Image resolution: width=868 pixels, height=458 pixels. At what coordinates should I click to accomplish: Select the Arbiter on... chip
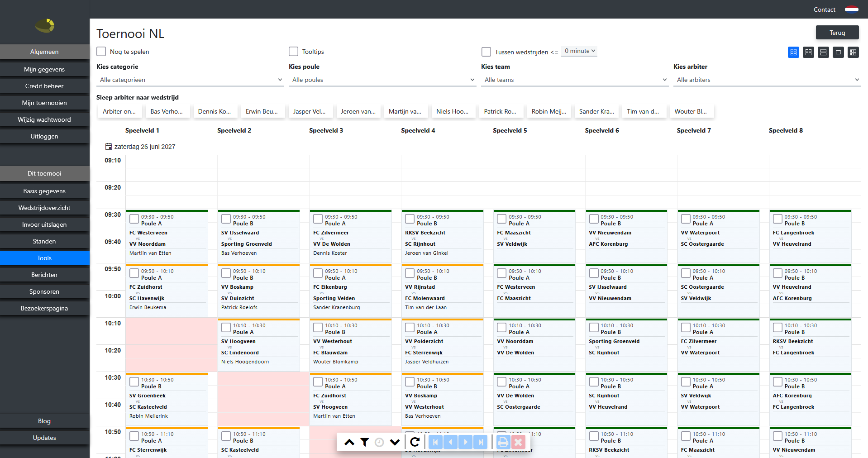click(119, 111)
